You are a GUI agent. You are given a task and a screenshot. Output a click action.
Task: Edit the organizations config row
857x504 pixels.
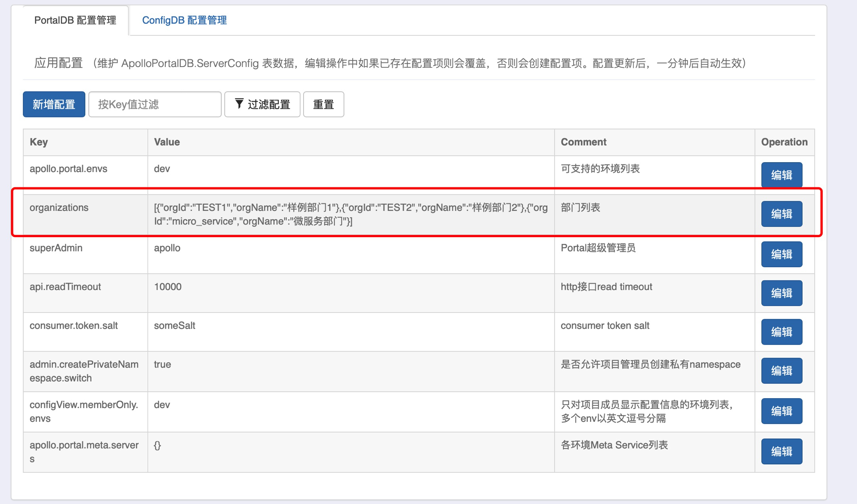pos(781,214)
